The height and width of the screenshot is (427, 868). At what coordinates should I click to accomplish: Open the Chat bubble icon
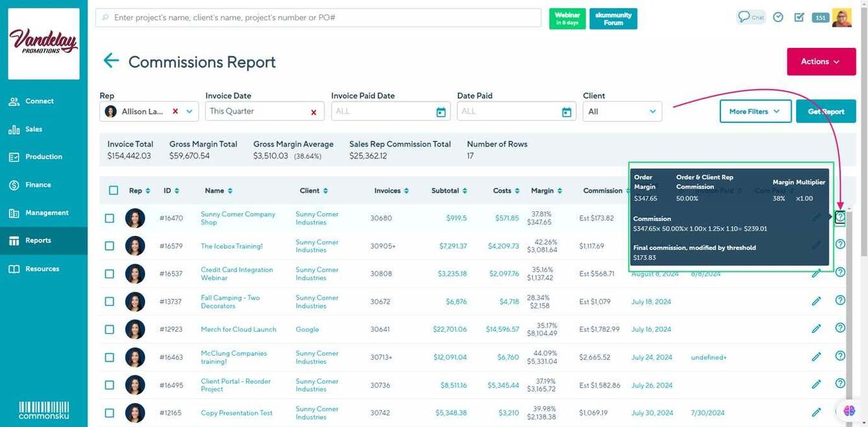click(x=751, y=17)
